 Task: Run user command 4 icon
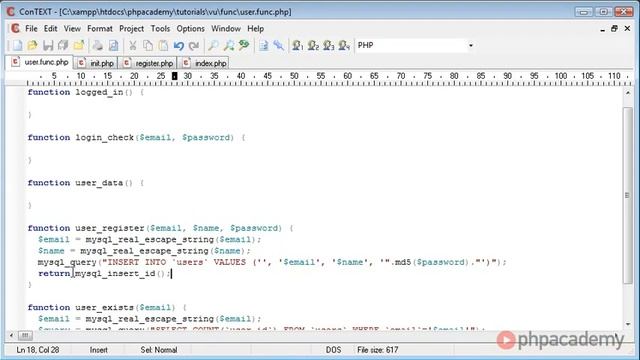click(x=344, y=45)
